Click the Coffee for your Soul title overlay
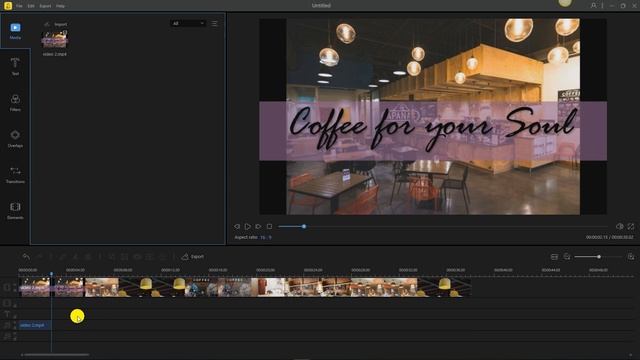This screenshot has width=640, height=360. click(x=433, y=131)
